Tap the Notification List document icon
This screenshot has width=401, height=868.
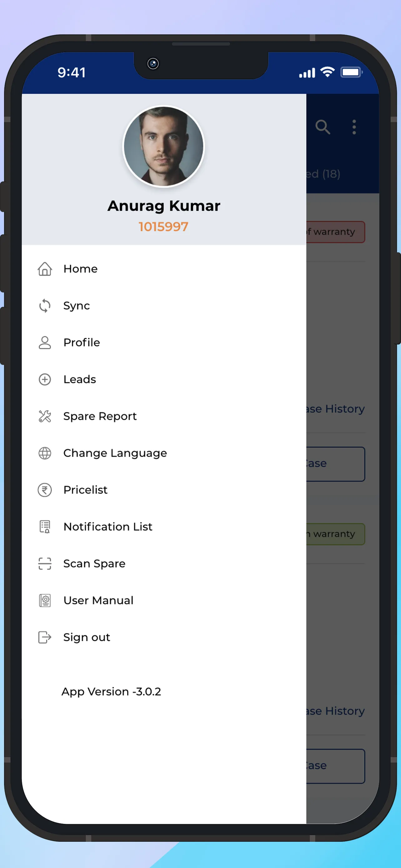(x=45, y=527)
